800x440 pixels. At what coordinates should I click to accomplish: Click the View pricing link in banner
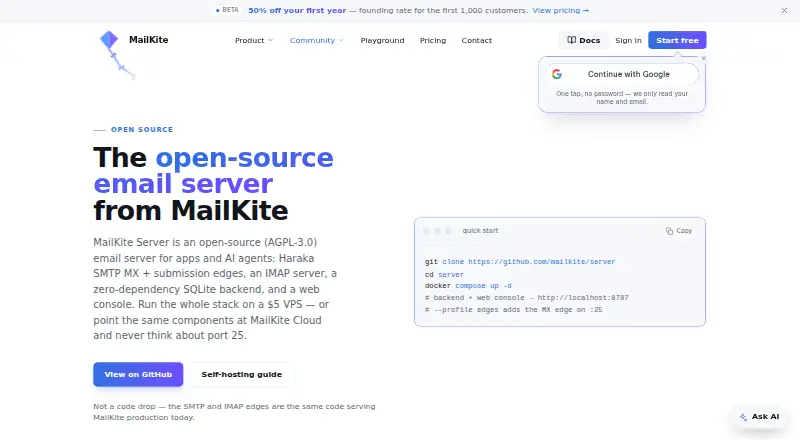coord(561,10)
